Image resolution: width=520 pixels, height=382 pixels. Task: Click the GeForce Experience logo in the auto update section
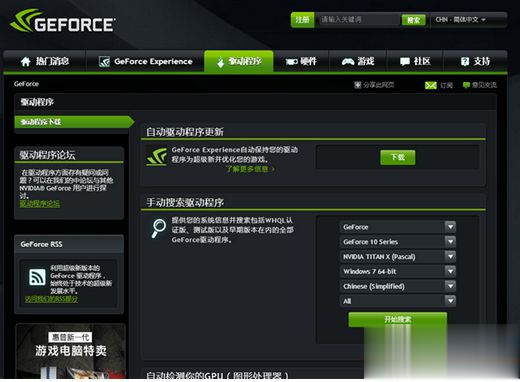tap(157, 157)
